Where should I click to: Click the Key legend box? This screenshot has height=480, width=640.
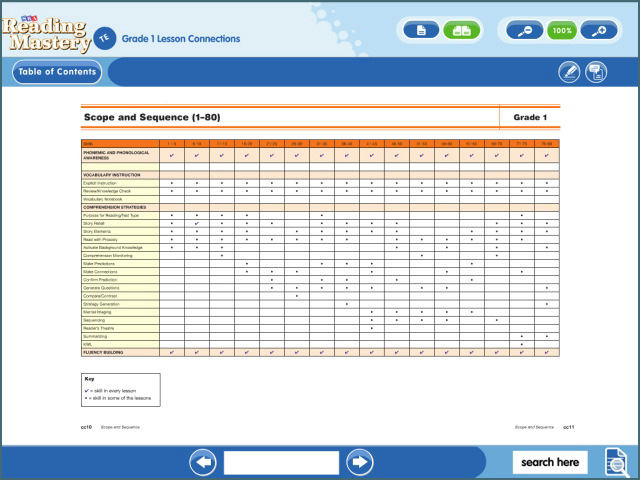(120, 390)
